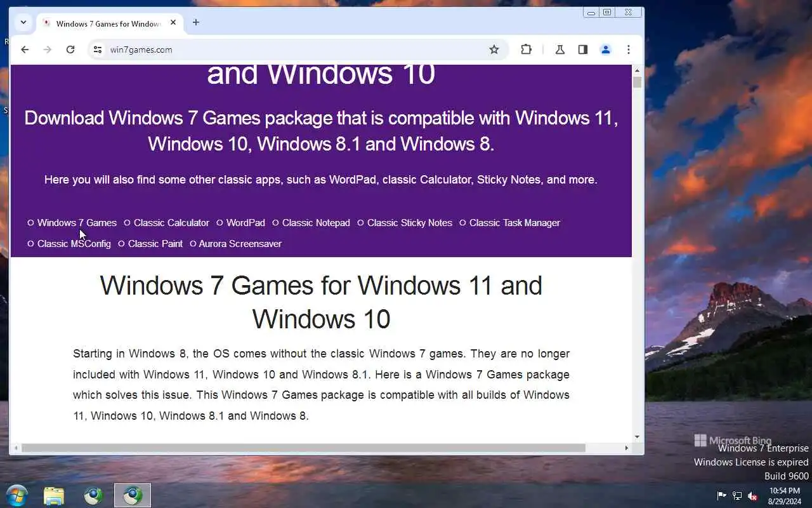812x508 pixels.
Task: Open File Explorer from the taskbar
Action: pos(54,495)
